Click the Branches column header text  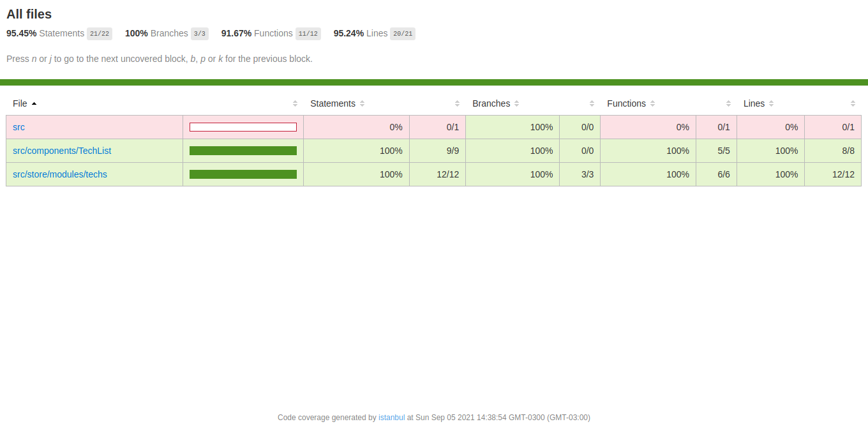tap(491, 103)
